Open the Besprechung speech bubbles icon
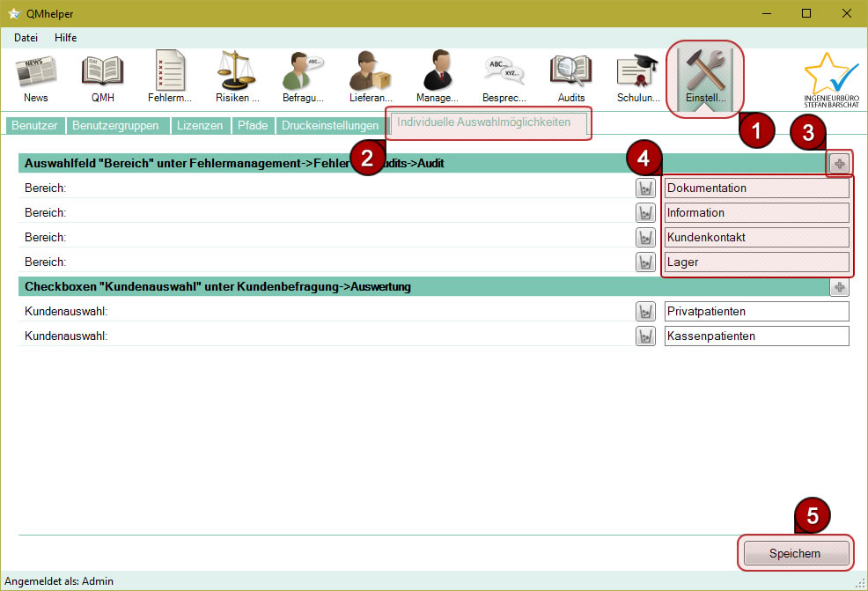This screenshot has width=868, height=591. [x=504, y=77]
